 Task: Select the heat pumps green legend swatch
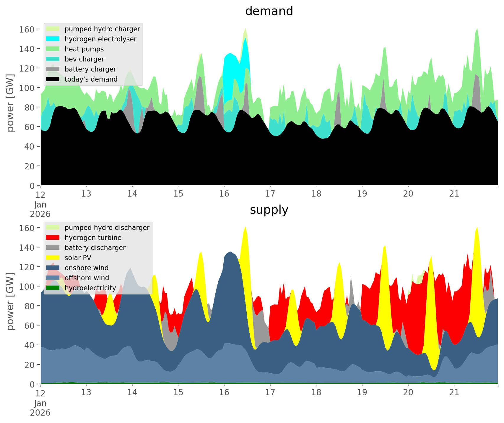click(53, 49)
